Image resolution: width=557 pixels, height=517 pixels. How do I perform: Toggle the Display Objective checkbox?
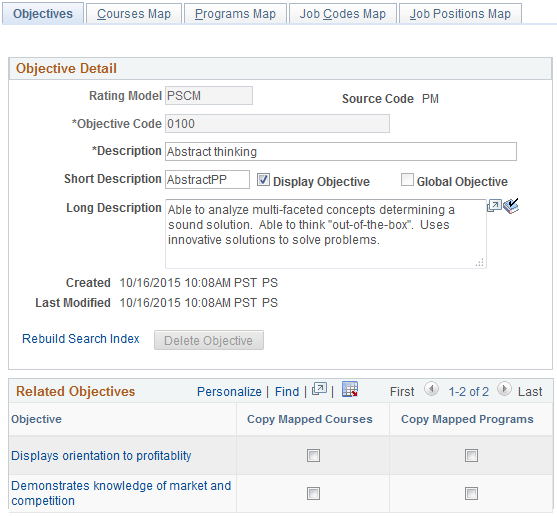pyautogui.click(x=263, y=180)
